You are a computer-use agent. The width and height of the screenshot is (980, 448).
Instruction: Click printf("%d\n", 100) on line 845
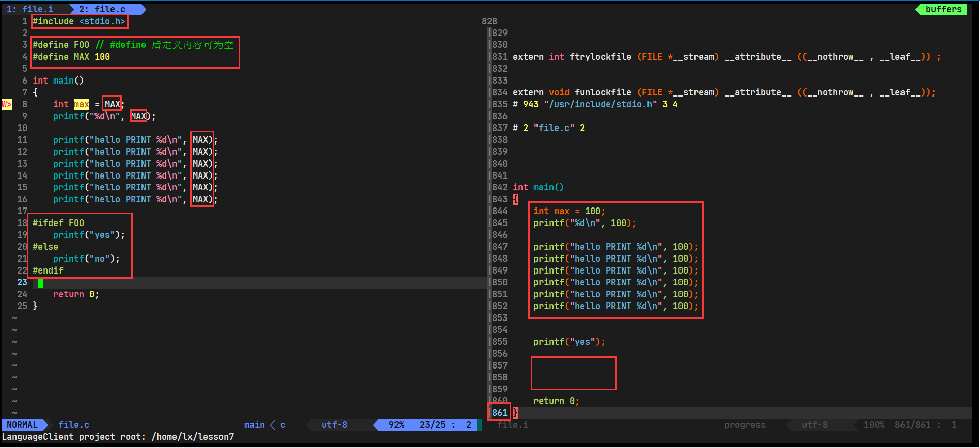pyautogui.click(x=584, y=223)
